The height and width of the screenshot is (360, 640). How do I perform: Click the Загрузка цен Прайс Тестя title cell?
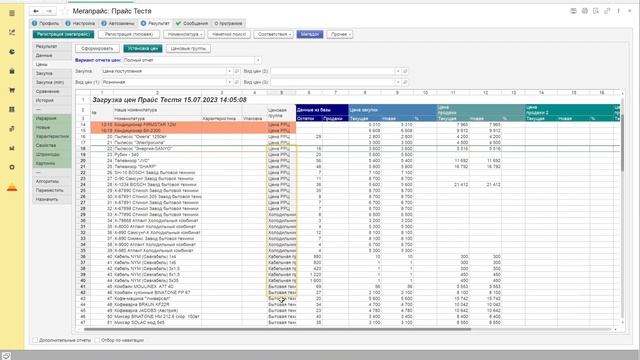pos(169,100)
